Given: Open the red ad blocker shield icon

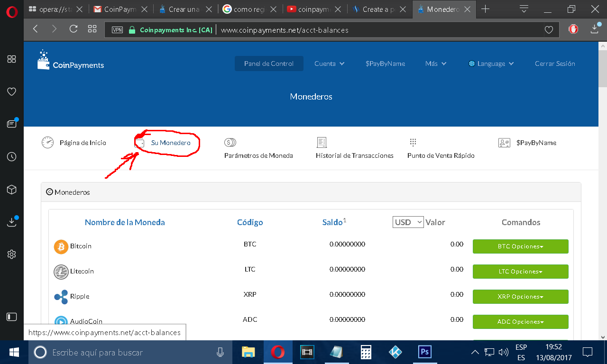Looking at the screenshot, I should 573,29.
